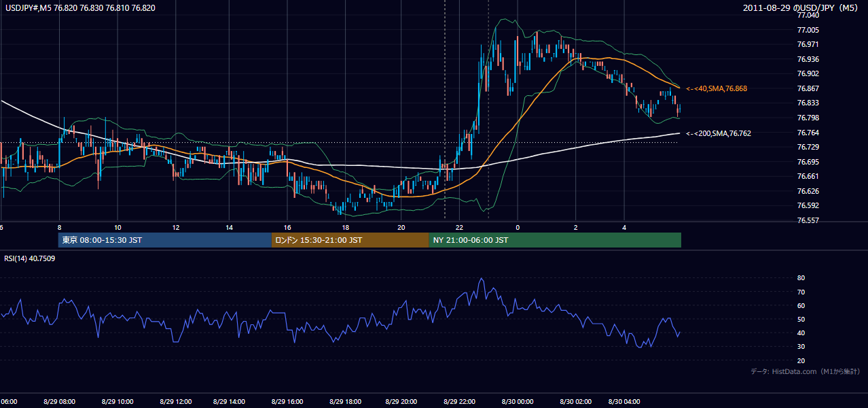
Task: Click hour label 14 under price chart
Action: [x=230, y=228]
